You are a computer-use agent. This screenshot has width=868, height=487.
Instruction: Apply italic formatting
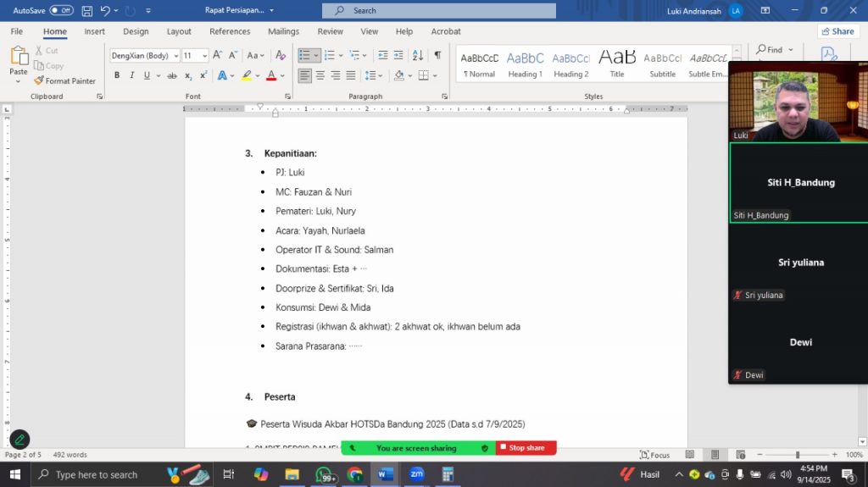coord(131,75)
